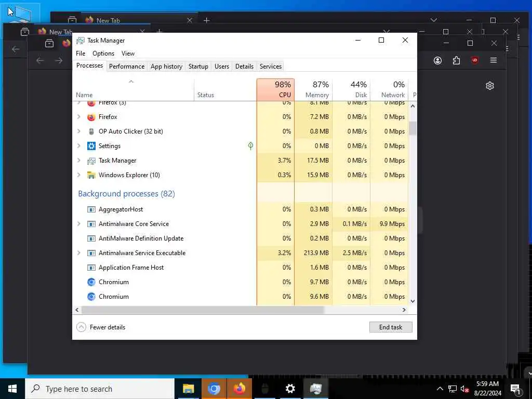
Task: Expand the Task Manager process group
Action: 79,161
